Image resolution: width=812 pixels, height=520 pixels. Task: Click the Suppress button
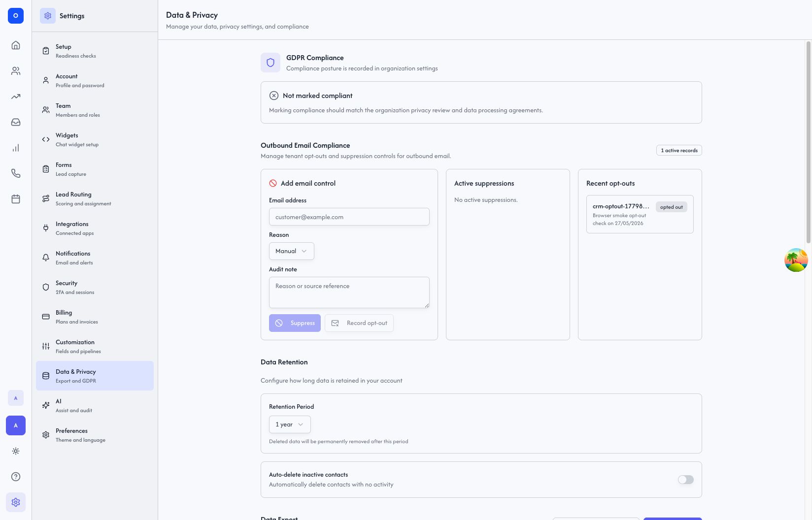click(x=295, y=323)
